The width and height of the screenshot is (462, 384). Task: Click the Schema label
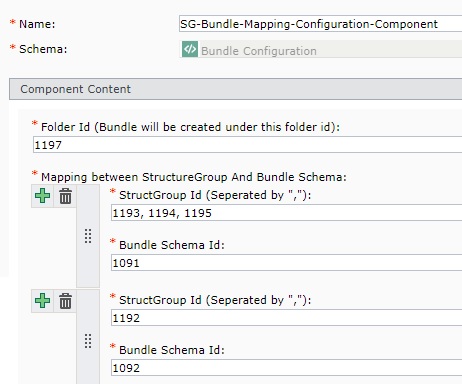tap(43, 49)
